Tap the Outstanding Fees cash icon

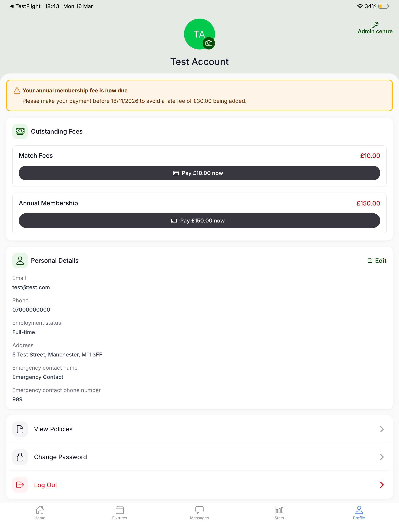(20, 131)
